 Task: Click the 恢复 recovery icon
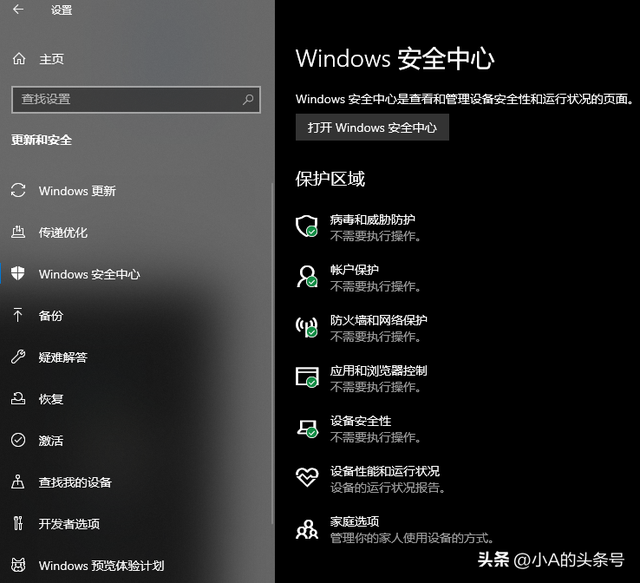click(18, 398)
